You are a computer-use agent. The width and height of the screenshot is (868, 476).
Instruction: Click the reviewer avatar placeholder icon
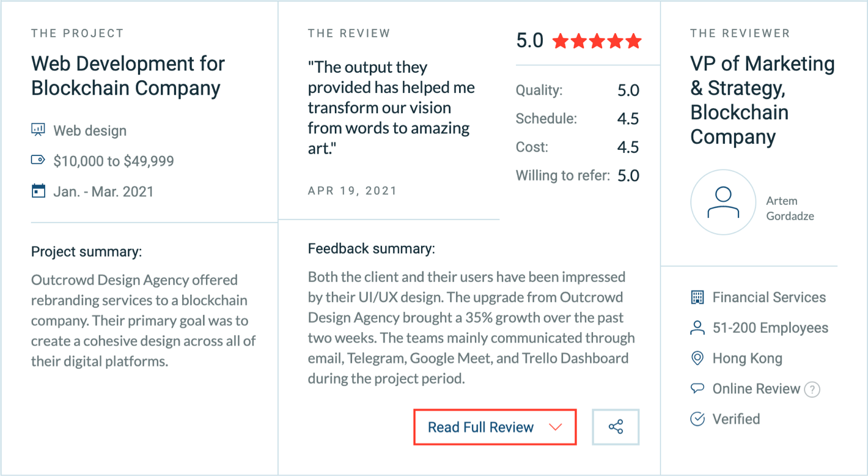click(723, 202)
